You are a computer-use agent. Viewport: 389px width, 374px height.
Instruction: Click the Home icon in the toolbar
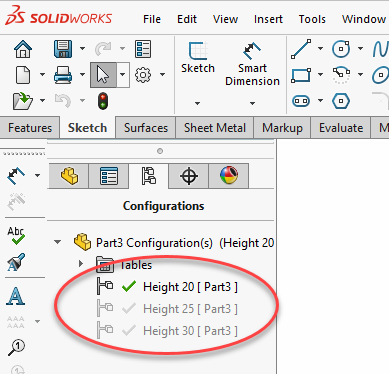[23, 49]
